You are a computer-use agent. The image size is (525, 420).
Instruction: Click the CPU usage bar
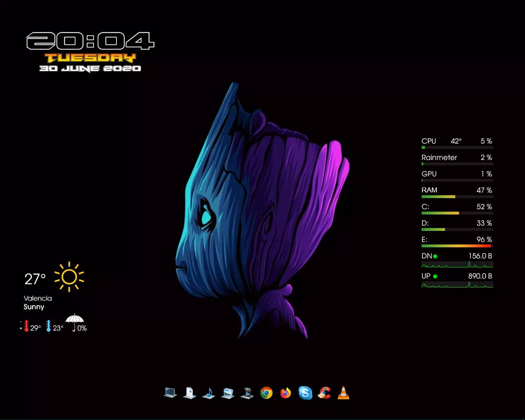click(x=457, y=147)
